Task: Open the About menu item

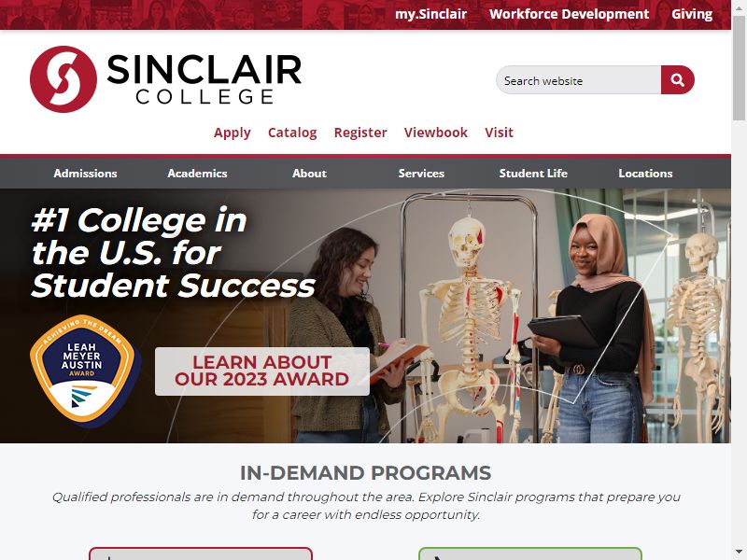Action: pyautogui.click(x=309, y=174)
